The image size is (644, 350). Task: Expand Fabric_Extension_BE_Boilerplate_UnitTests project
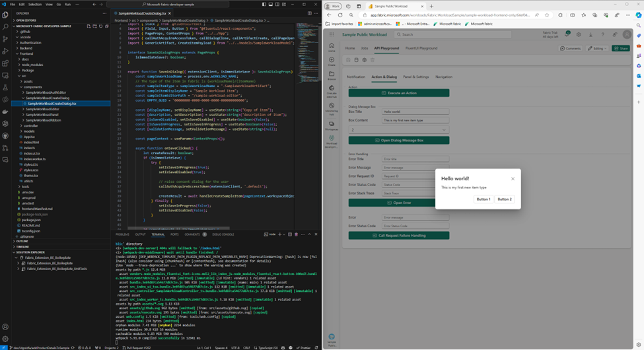tap(57, 269)
